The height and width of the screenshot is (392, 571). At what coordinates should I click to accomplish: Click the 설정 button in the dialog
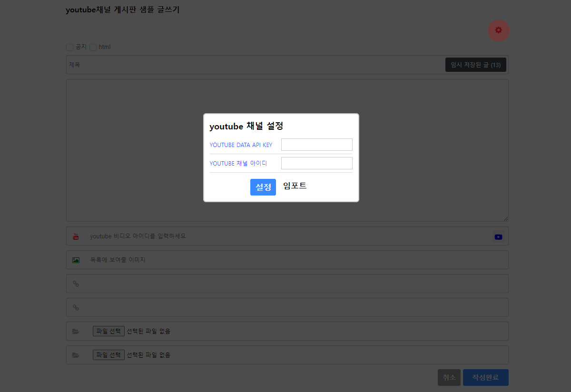[263, 187]
